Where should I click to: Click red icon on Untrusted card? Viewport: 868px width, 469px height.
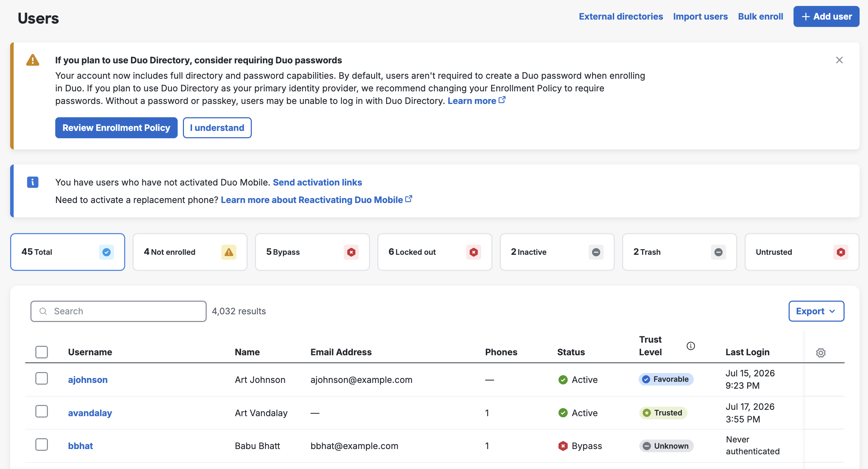[x=841, y=252]
